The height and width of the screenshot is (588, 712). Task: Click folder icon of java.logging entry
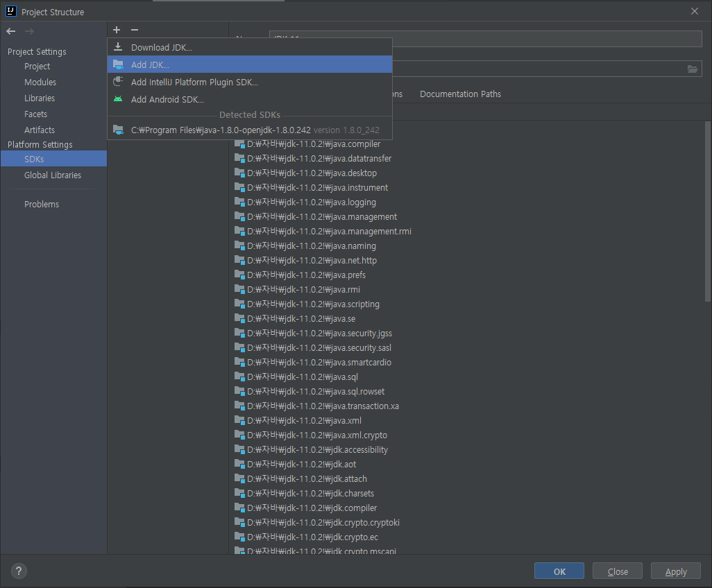[x=239, y=202]
